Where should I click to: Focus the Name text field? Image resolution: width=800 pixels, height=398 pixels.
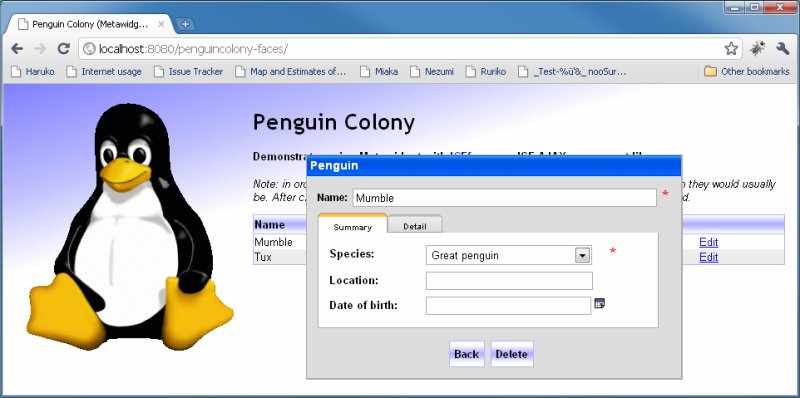[x=504, y=198]
